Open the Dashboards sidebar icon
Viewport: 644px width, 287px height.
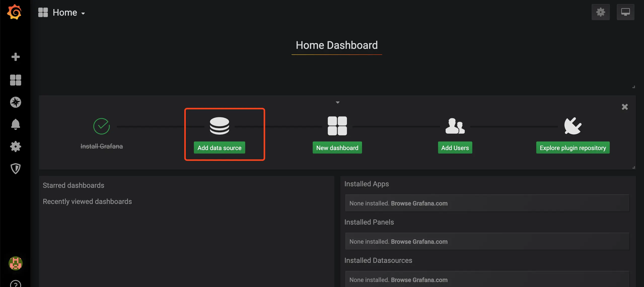pos(15,80)
